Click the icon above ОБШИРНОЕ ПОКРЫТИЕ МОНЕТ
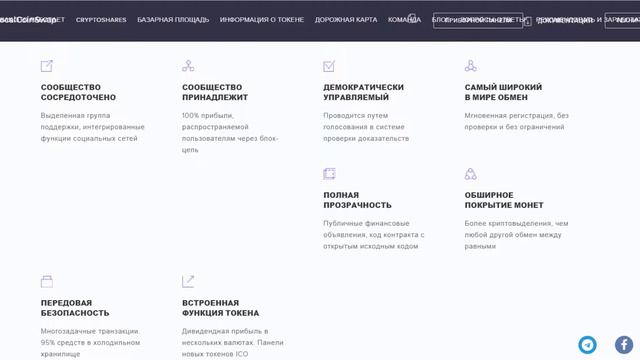The height and width of the screenshot is (360, 640). (471, 173)
